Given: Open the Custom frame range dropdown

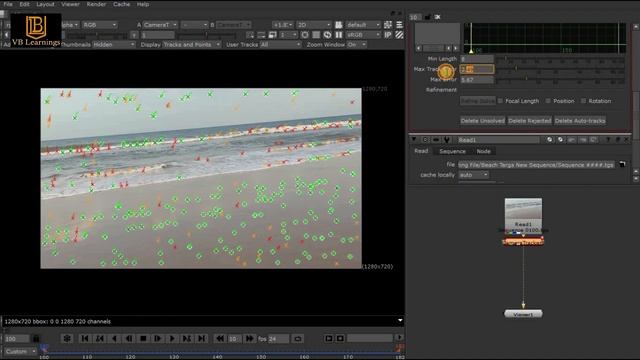Looking at the screenshot, I should [x=21, y=351].
